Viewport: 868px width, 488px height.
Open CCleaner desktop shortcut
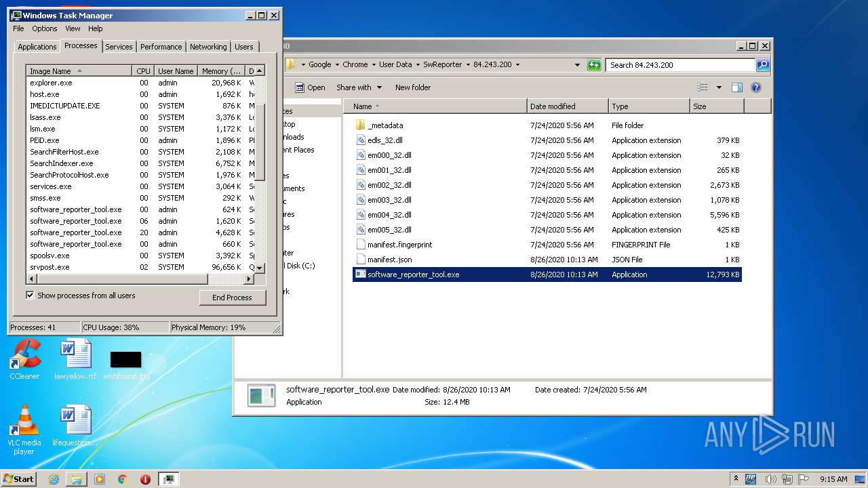click(x=24, y=359)
